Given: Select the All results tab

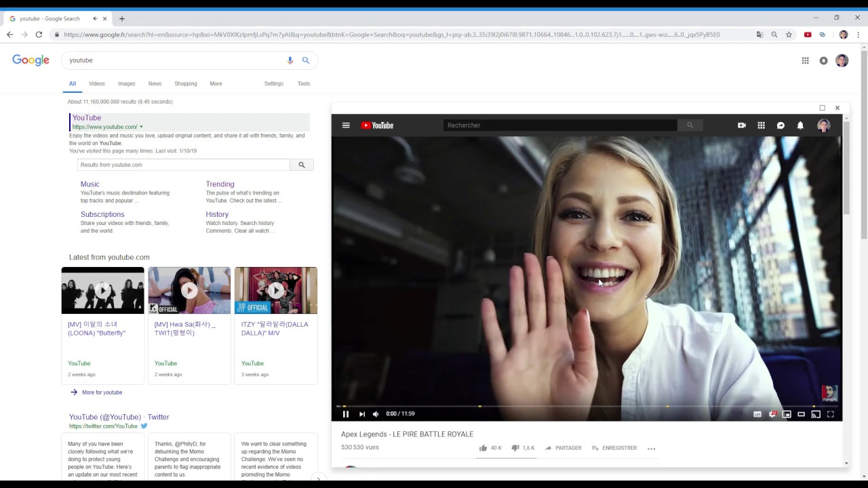Looking at the screenshot, I should pos(73,84).
